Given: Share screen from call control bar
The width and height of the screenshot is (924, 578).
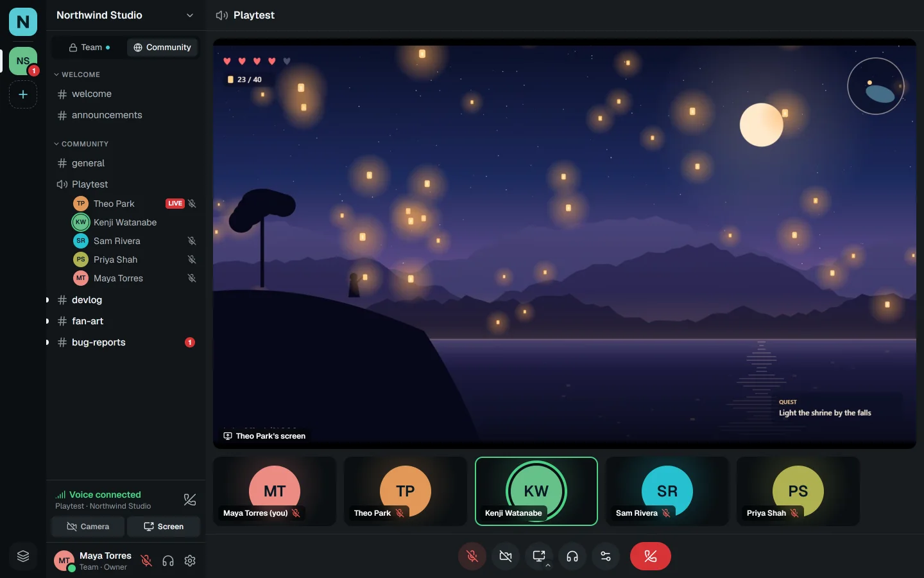Looking at the screenshot, I should click(539, 556).
